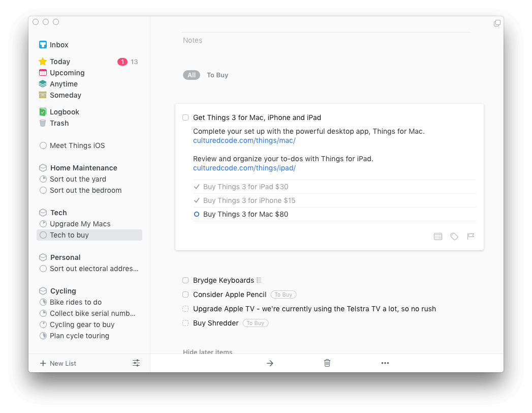Check off Get Things 3 for Mac to-do
532x413 pixels.
pos(185,117)
